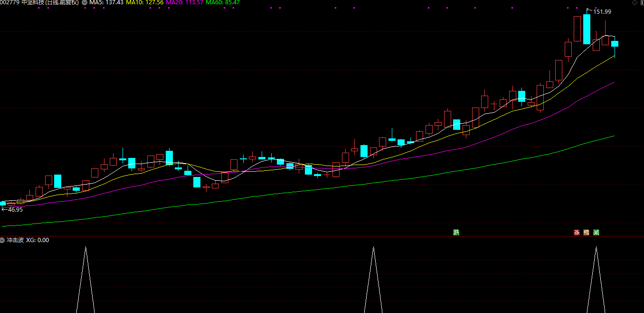Image resolution: width=644 pixels, height=313 pixels.
Task: Select the green MA60 label
Action: (x=222, y=3)
